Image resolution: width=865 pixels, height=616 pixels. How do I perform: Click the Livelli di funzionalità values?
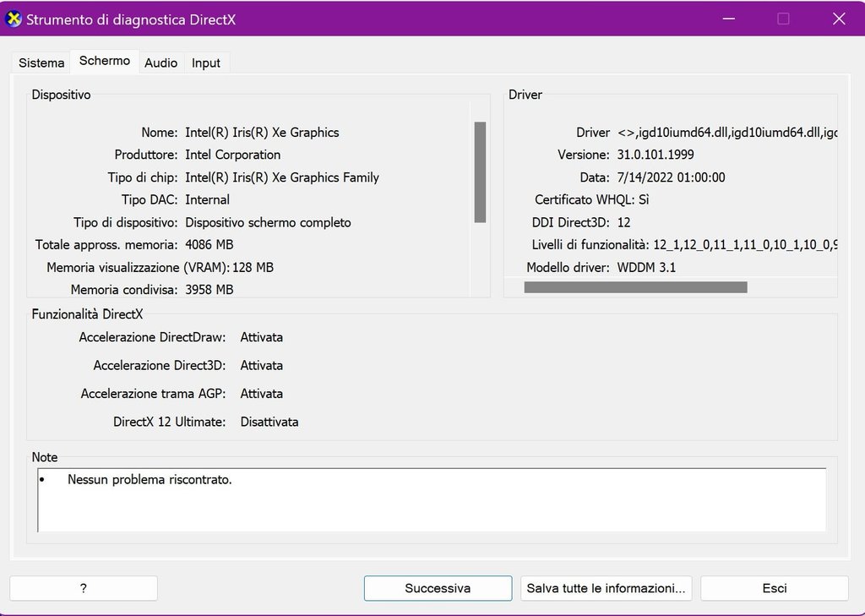pyautogui.click(x=745, y=245)
